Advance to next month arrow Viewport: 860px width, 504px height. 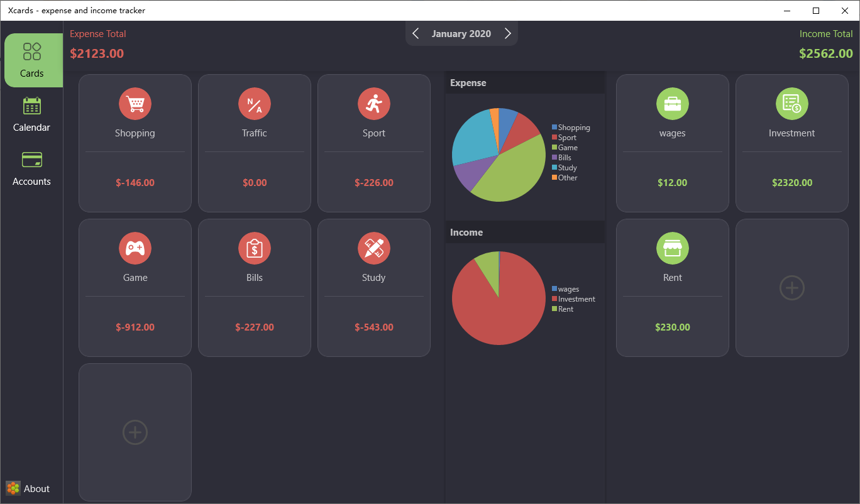507,34
